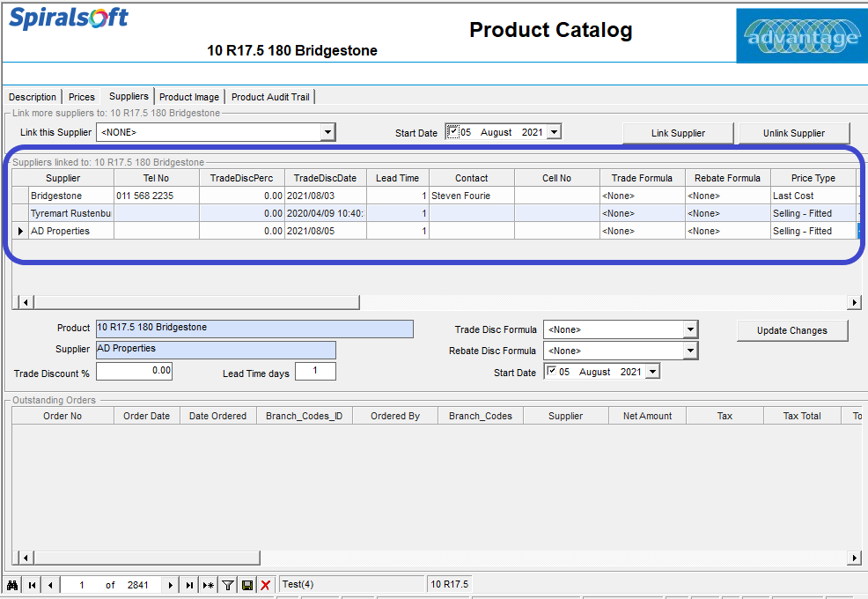Click the Test(4) status bar entry
The image size is (868, 599).
(x=352, y=584)
